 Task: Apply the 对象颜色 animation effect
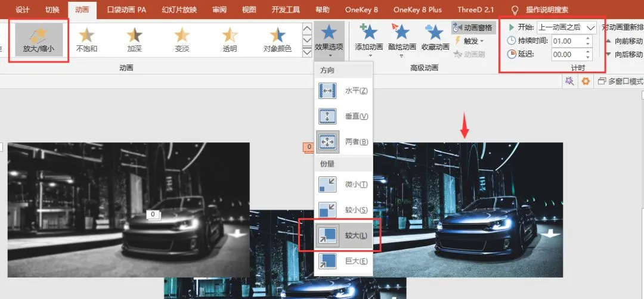tap(277, 40)
